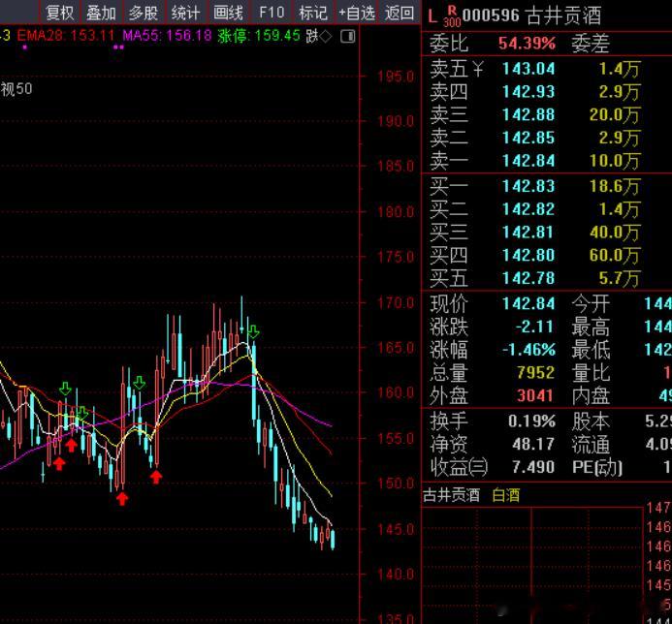672x624 pixels.
Task: Select the 涨幅 value -1.46%
Action: [x=528, y=350]
